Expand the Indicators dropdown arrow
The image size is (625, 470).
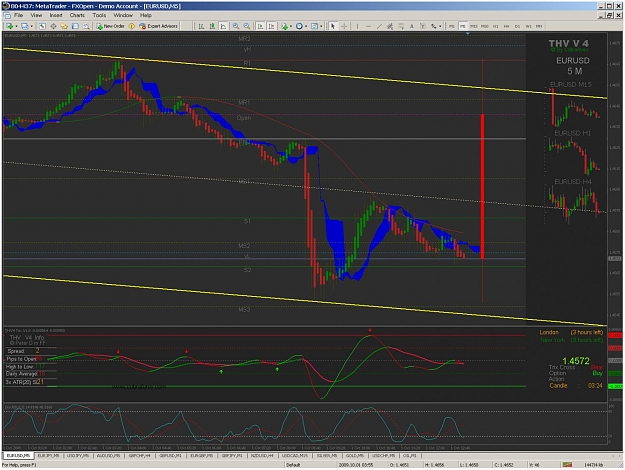coord(291,26)
